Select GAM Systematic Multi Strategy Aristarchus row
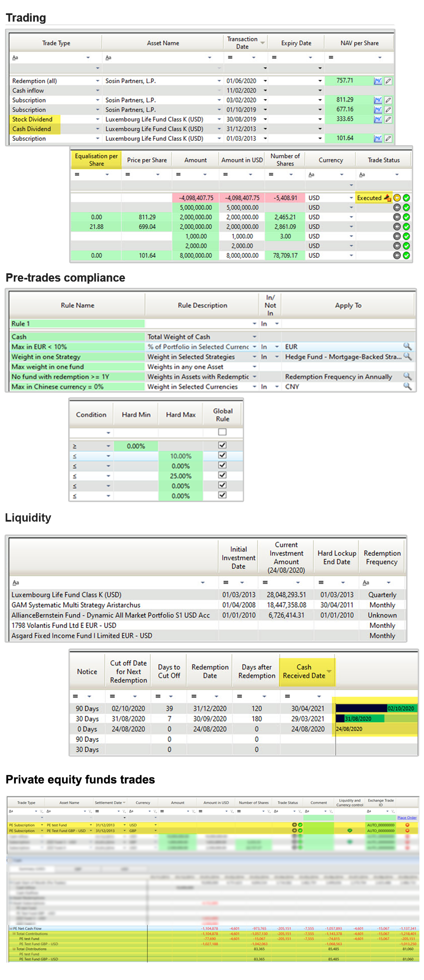This screenshot has width=424, height=980. [x=207, y=605]
